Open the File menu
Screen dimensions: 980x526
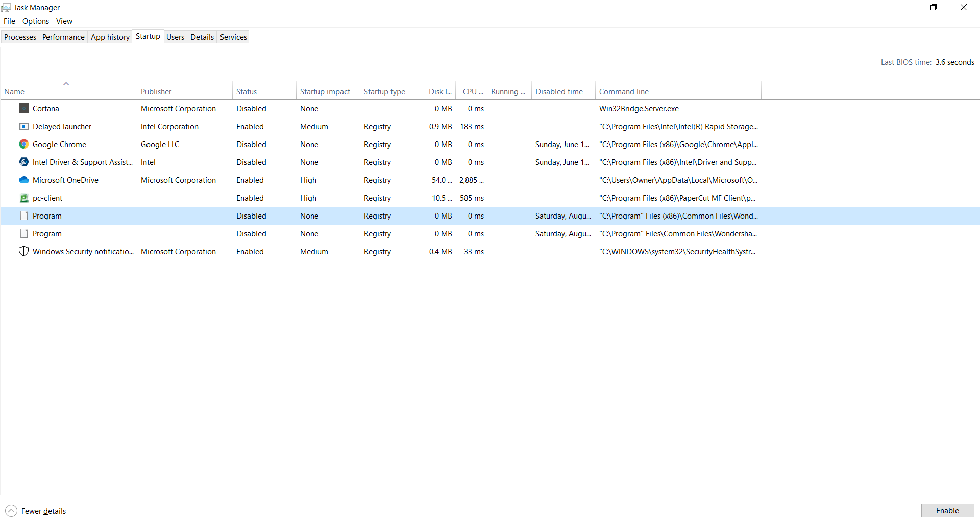[9, 21]
